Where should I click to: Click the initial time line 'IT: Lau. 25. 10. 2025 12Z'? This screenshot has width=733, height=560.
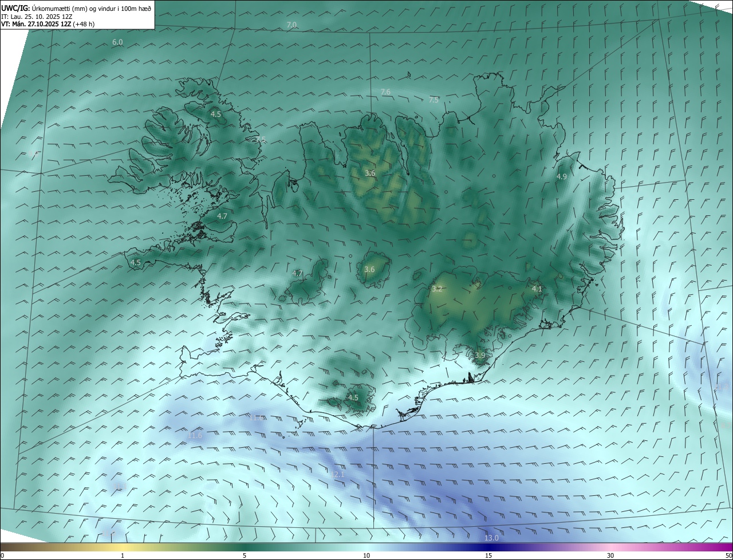37,17
